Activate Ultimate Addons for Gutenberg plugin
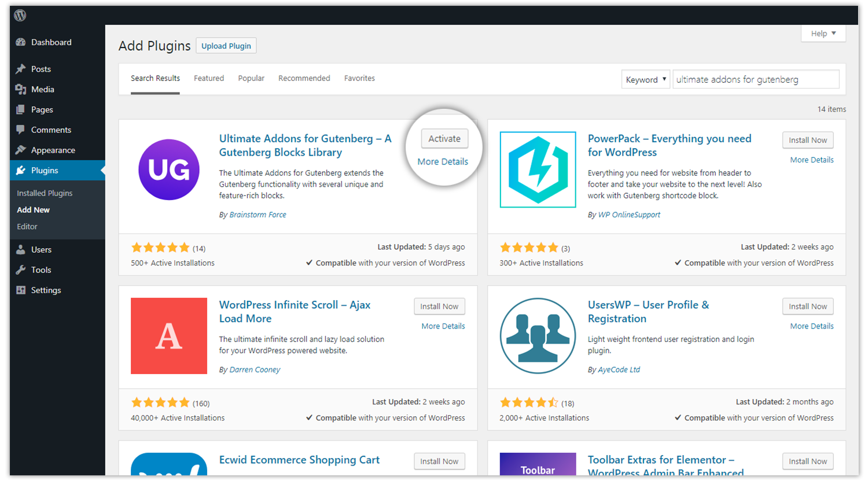This screenshot has height=480, width=868. click(x=444, y=139)
